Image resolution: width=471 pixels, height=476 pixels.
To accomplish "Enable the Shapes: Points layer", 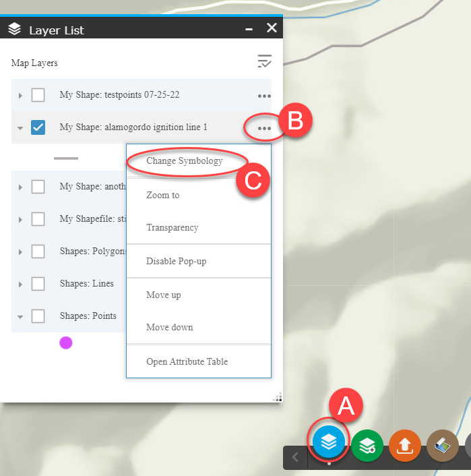I will tap(38, 316).
